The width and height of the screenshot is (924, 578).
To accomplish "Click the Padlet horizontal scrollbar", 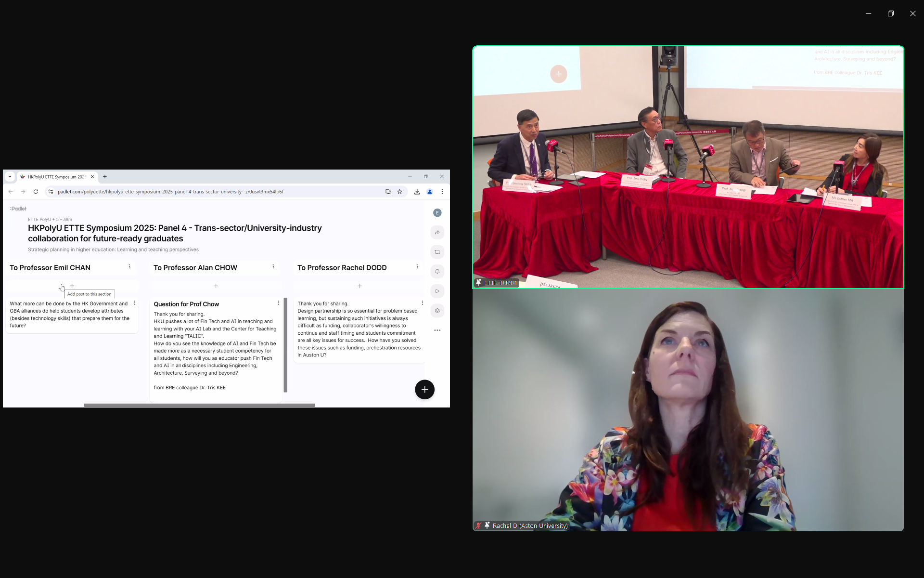I will point(199,405).
